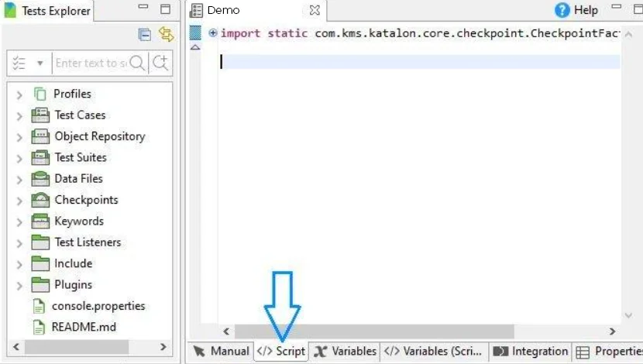Open the Integration tab
This screenshot has width=643, height=364.
coord(531,352)
